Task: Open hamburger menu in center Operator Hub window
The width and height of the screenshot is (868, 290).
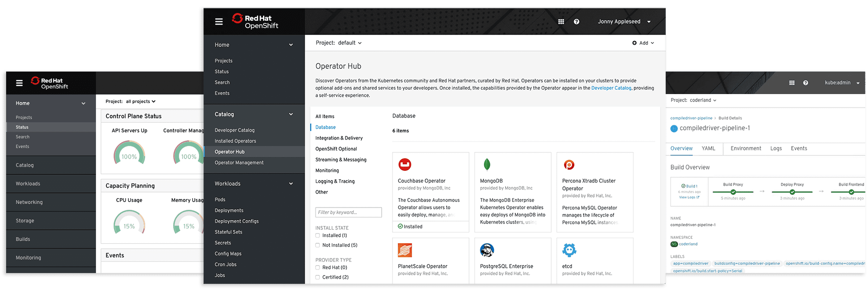Action: 219,21
